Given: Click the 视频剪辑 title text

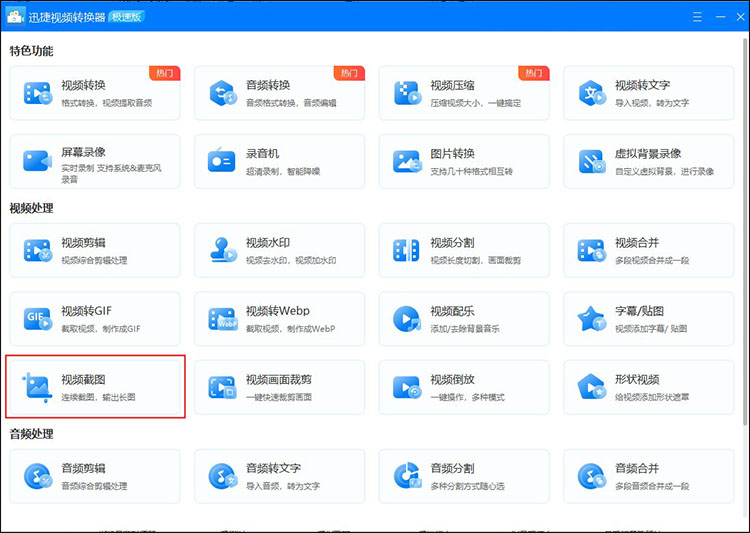Looking at the screenshot, I should 83,243.
